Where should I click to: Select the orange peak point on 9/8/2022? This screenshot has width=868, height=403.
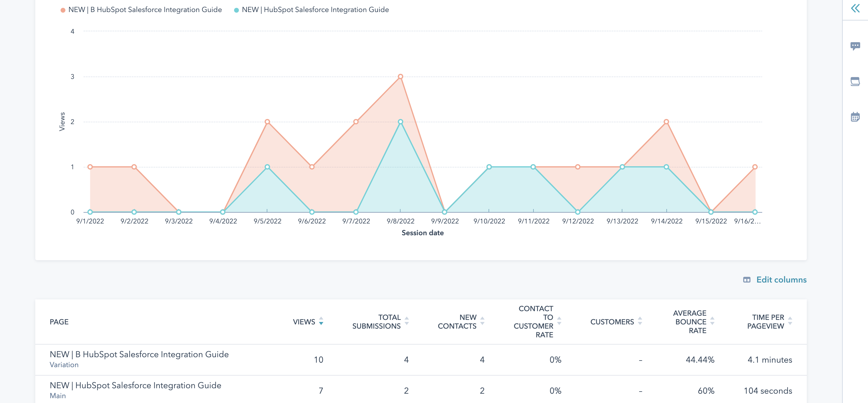400,77
